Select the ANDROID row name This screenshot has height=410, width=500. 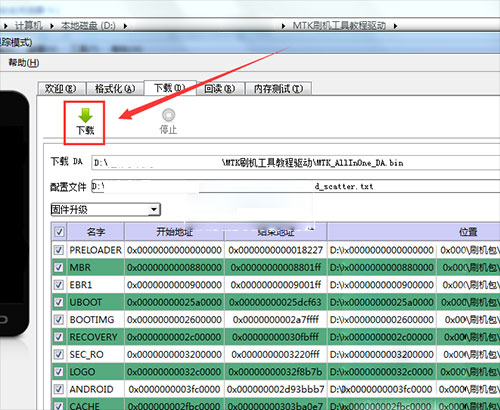pos(91,389)
